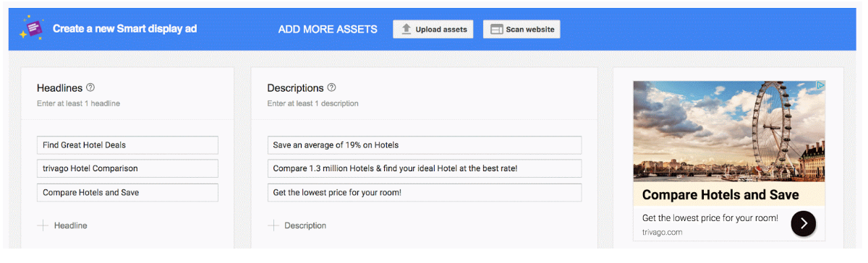This screenshot has width=868, height=263.
Task: Select the 'Compare 1.3 million Hotels' description field
Action: (425, 168)
